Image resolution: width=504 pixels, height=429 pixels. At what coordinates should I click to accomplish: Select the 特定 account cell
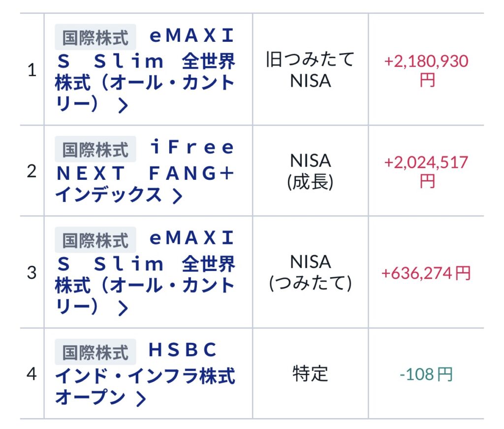click(x=310, y=374)
